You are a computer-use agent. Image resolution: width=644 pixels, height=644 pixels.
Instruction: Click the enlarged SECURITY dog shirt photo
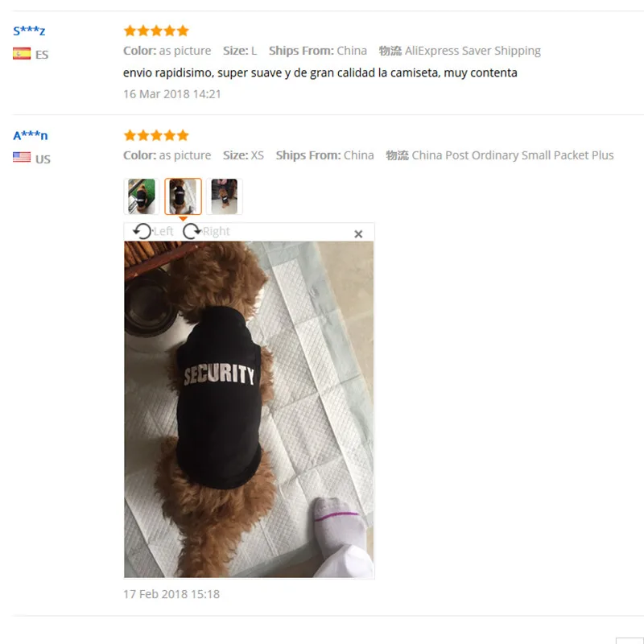coord(249,409)
